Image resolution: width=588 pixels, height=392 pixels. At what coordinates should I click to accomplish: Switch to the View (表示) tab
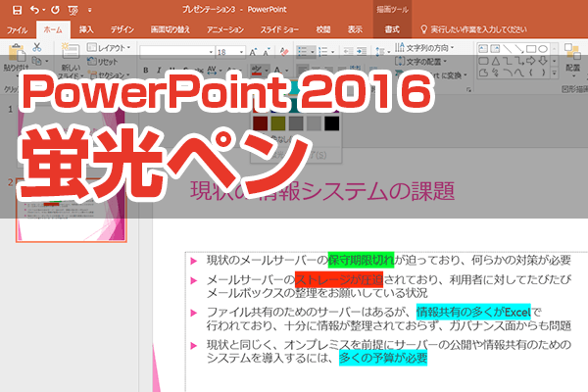pyautogui.click(x=355, y=29)
